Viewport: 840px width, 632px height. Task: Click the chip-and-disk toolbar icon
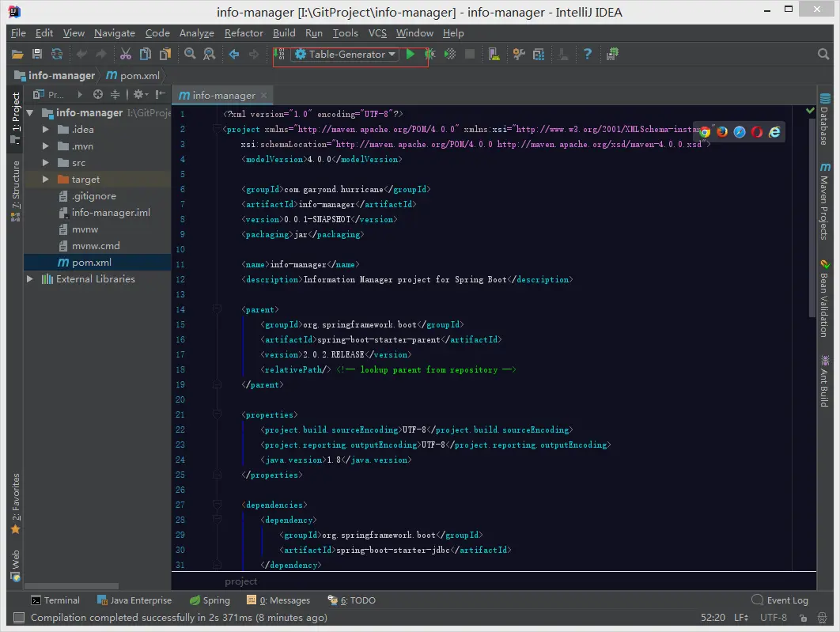[x=612, y=54]
